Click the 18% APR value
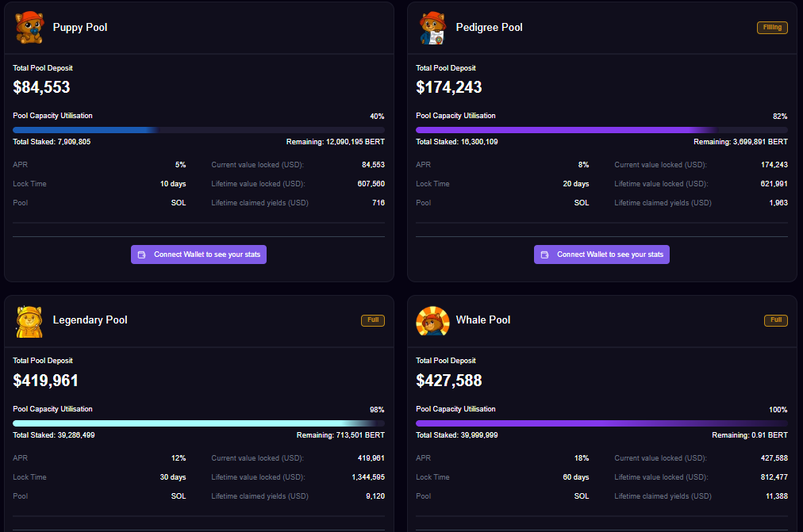Viewport: 803px width, 532px height. (582, 457)
